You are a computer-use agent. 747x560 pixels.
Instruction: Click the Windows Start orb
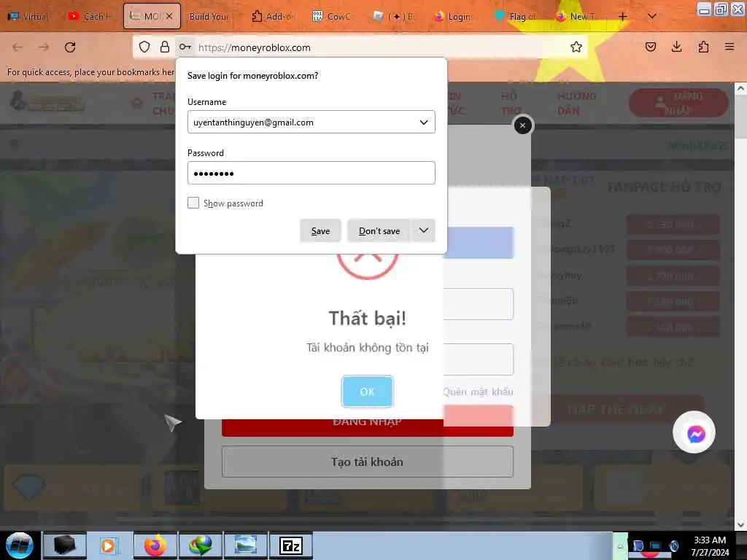tap(19, 545)
